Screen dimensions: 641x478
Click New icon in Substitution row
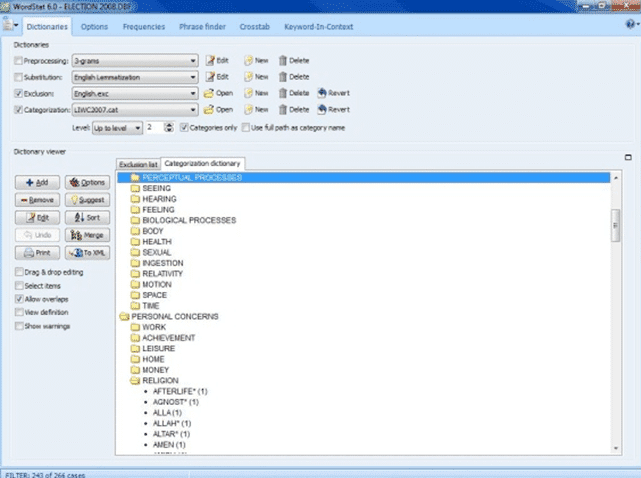point(256,76)
